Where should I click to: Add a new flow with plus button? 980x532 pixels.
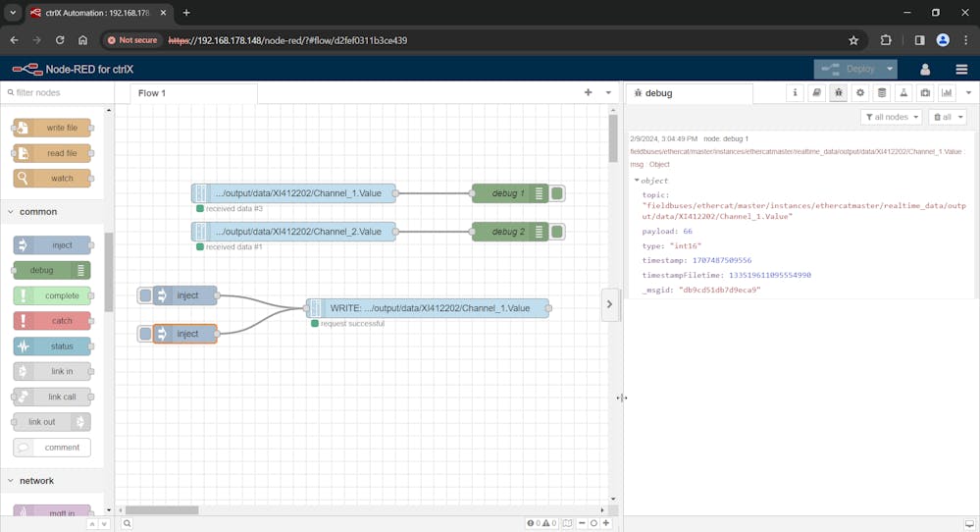pyautogui.click(x=588, y=92)
